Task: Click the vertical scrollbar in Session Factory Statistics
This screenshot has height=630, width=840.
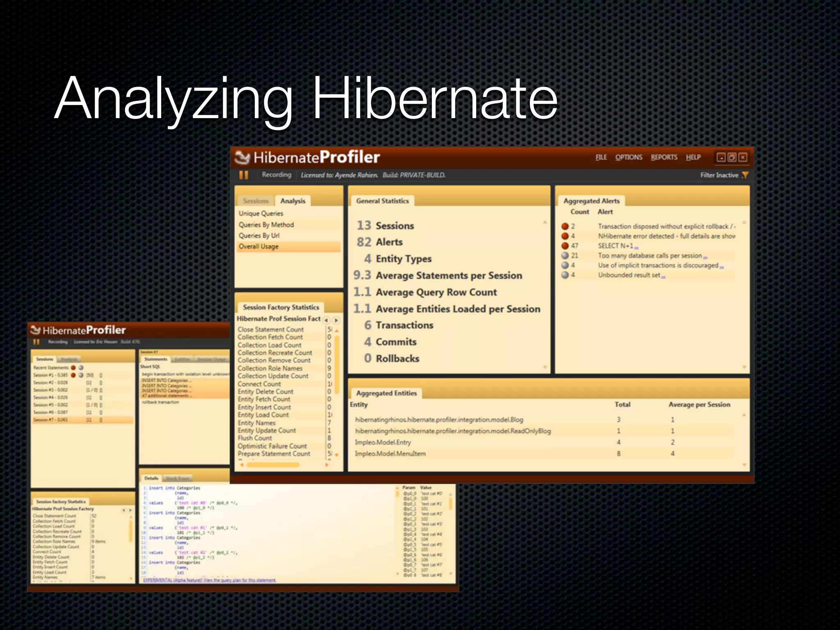Action: [337, 365]
